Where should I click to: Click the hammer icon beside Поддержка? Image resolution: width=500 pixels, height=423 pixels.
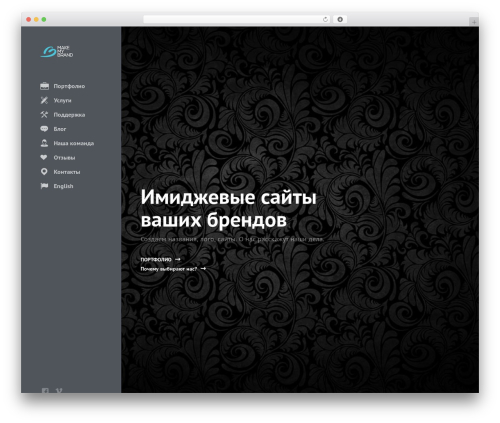[44, 115]
